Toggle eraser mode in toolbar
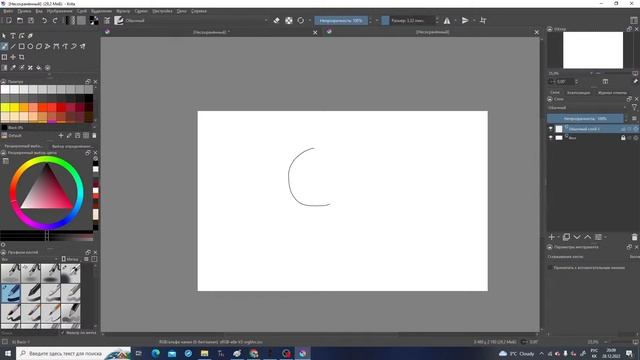Screen dimensions: 640x360 click(x=277, y=20)
